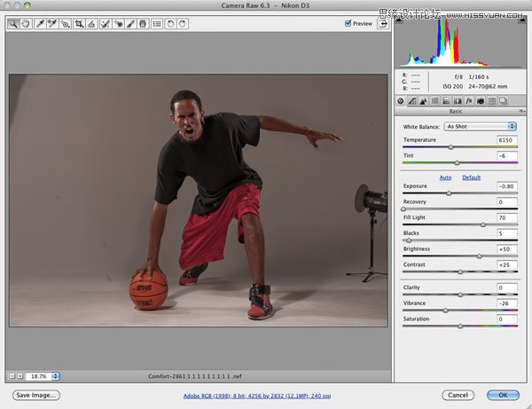Click the Save Image button
The width and height of the screenshot is (532, 409).
point(36,395)
